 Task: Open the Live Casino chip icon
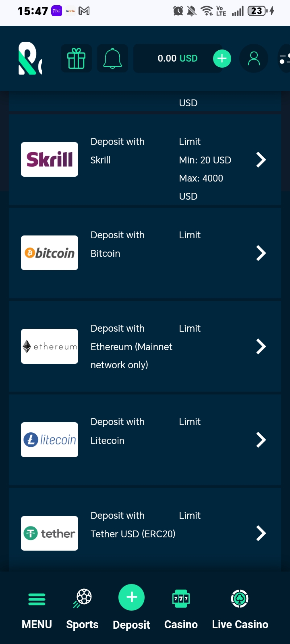click(x=240, y=599)
